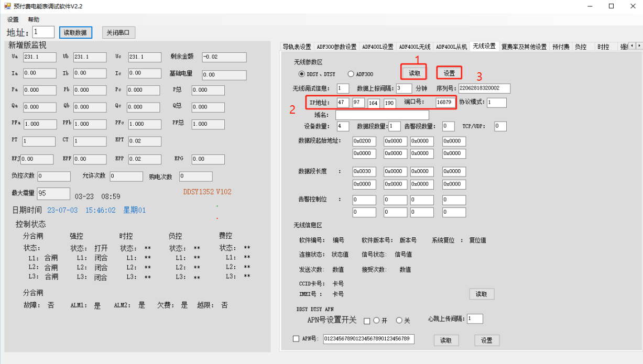The width and height of the screenshot is (643, 364).
Task: Open the 帮助 menu
Action: (x=34, y=19)
